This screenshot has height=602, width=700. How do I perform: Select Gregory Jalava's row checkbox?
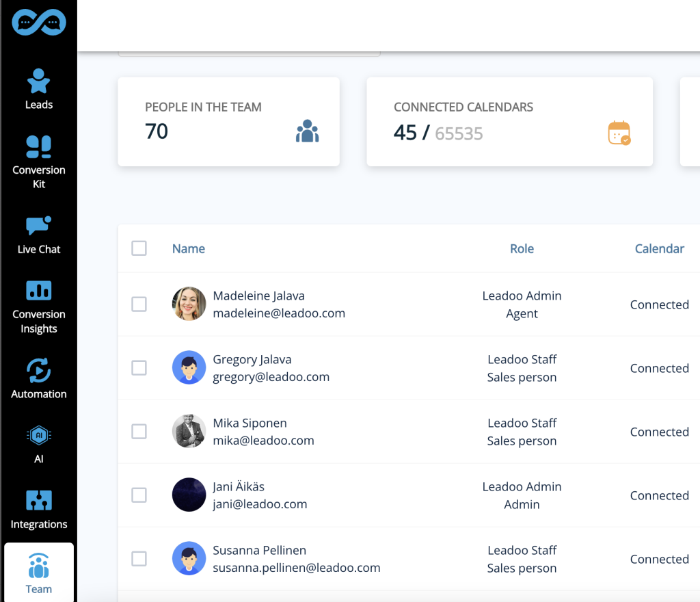139,368
